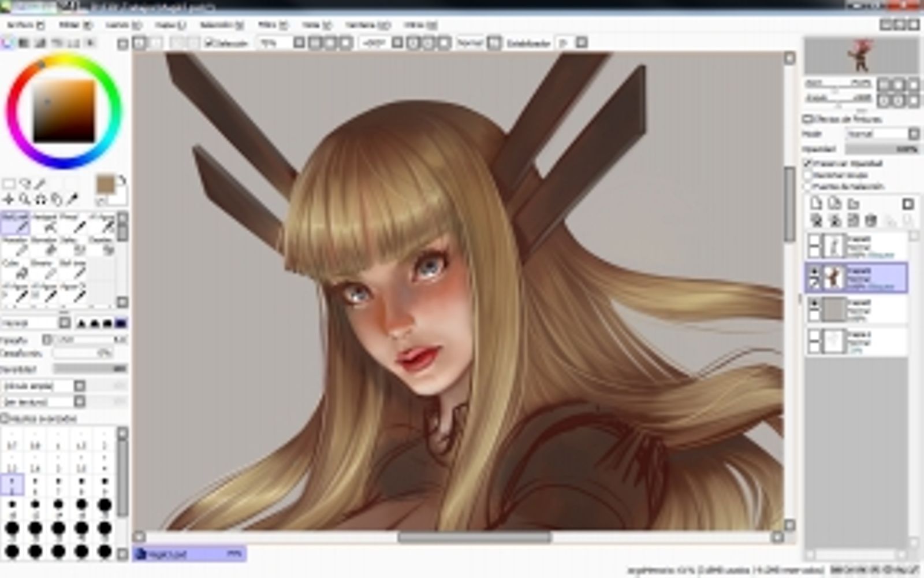Viewport: 924px width, 578px height.
Task: Delete the selected layer
Action: [871, 220]
